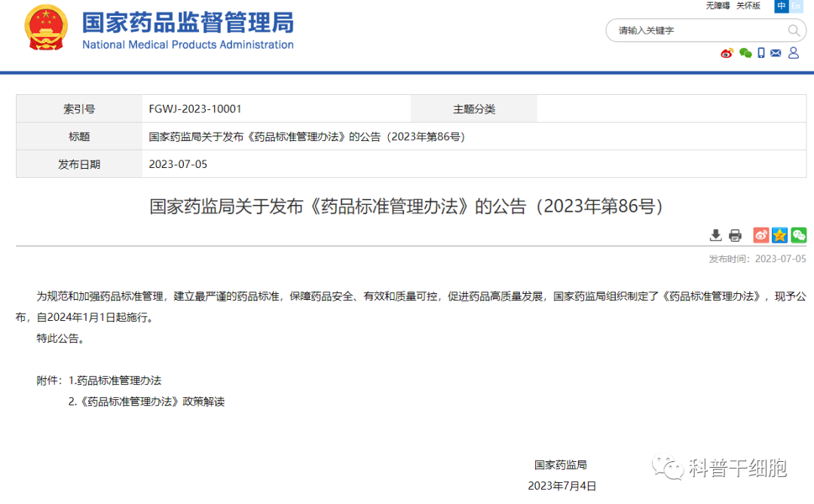The height and width of the screenshot is (504, 814).
Task: Open the WeChat icon in the header
Action: (745, 53)
